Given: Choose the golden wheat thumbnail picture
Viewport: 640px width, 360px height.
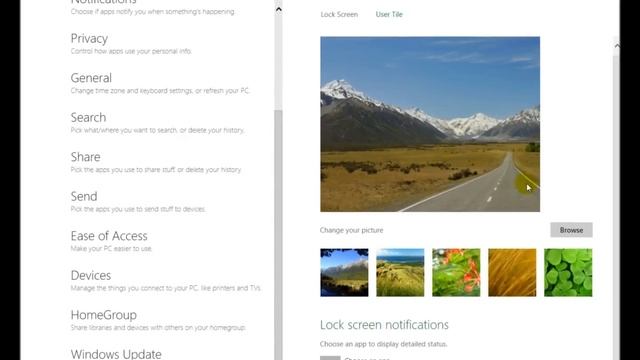Looking at the screenshot, I should point(512,272).
